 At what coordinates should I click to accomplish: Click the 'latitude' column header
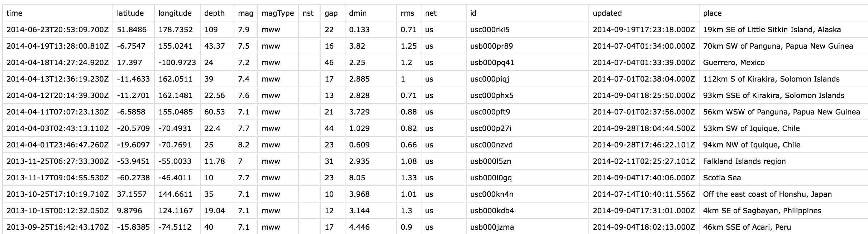coord(130,13)
